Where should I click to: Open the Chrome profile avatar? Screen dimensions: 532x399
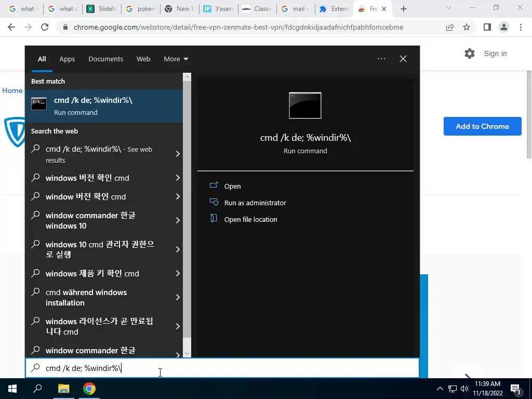pyautogui.click(x=504, y=27)
